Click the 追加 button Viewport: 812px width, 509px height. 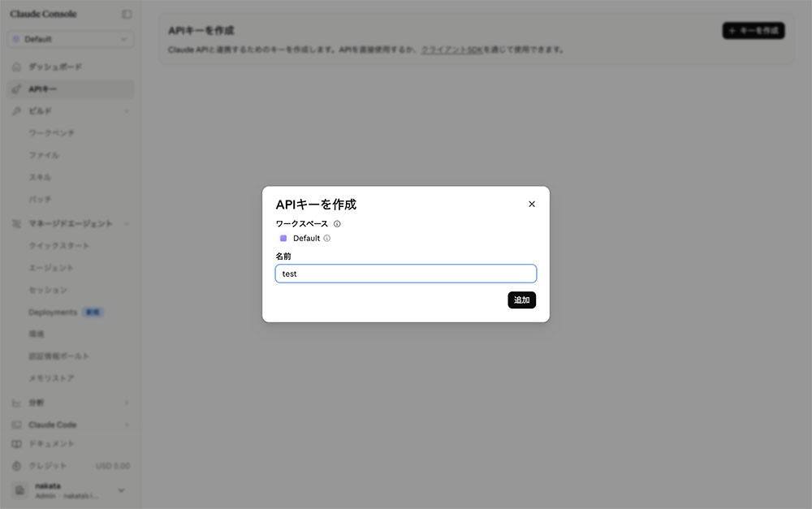[521, 300]
